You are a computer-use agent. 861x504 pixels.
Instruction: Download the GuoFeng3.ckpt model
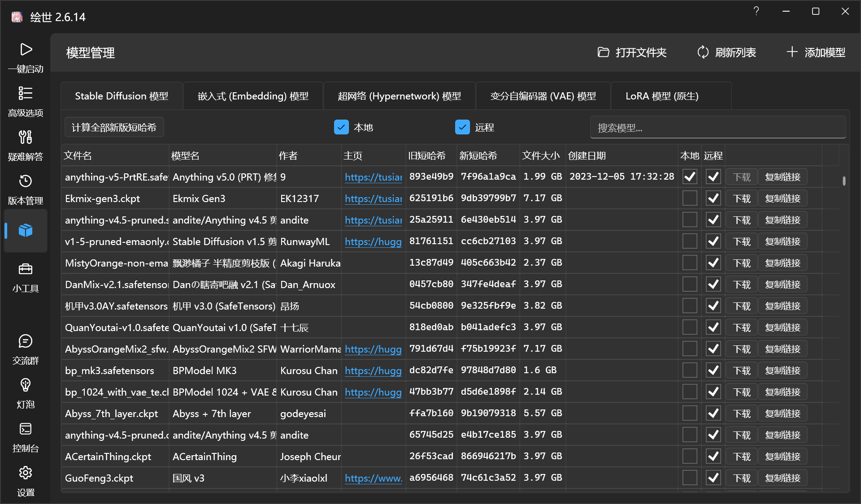point(742,478)
